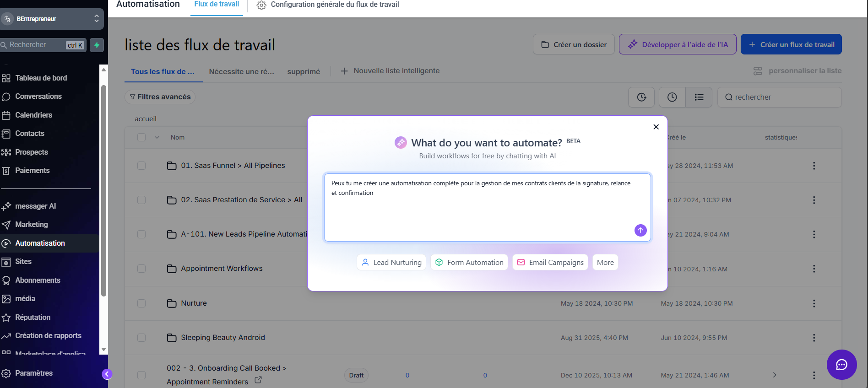Open Conversations in the sidebar

point(38,97)
